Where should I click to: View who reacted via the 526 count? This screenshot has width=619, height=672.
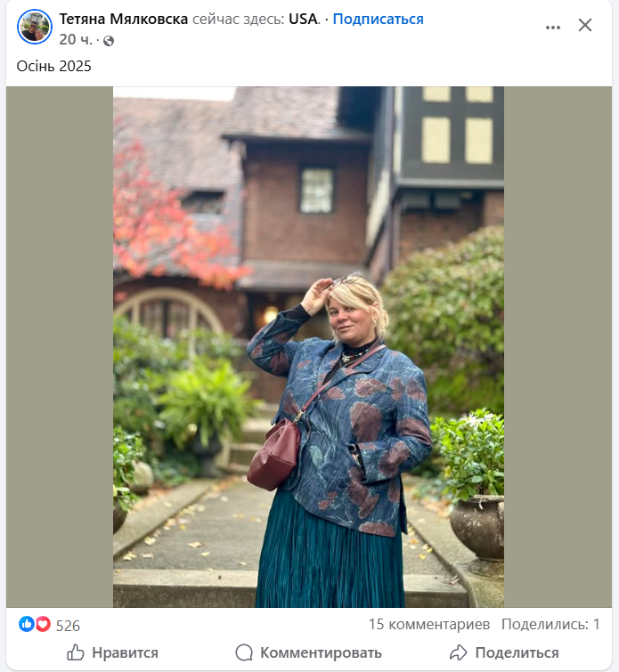68,625
